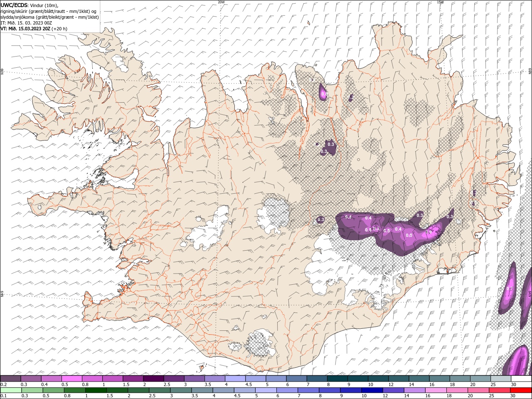
Task: Click the 'UWC/ECDS' title text
Action: [x=15, y=5]
